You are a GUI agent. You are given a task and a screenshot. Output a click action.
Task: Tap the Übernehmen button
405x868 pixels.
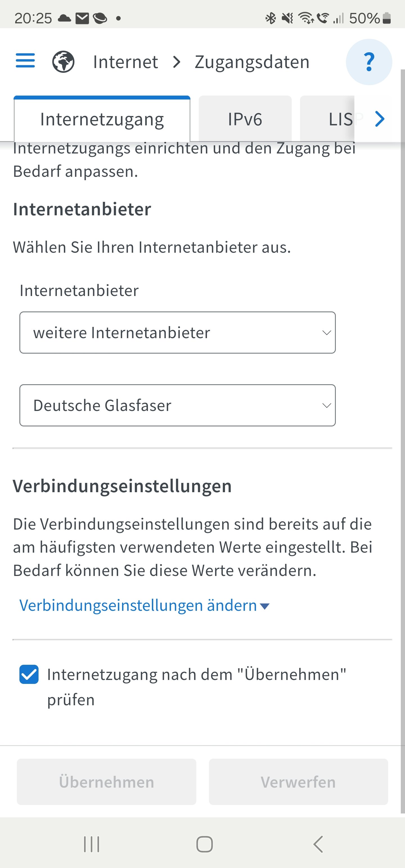pos(107,782)
